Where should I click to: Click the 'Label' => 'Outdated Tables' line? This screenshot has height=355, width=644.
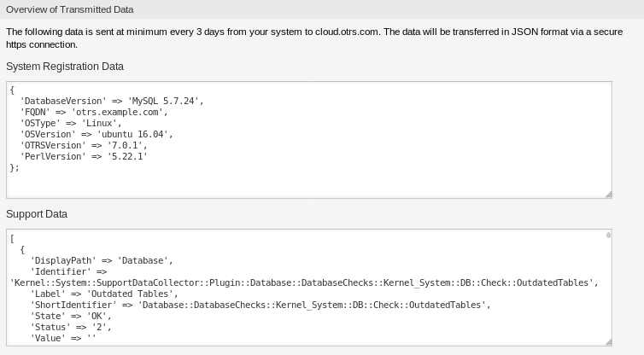click(104, 294)
